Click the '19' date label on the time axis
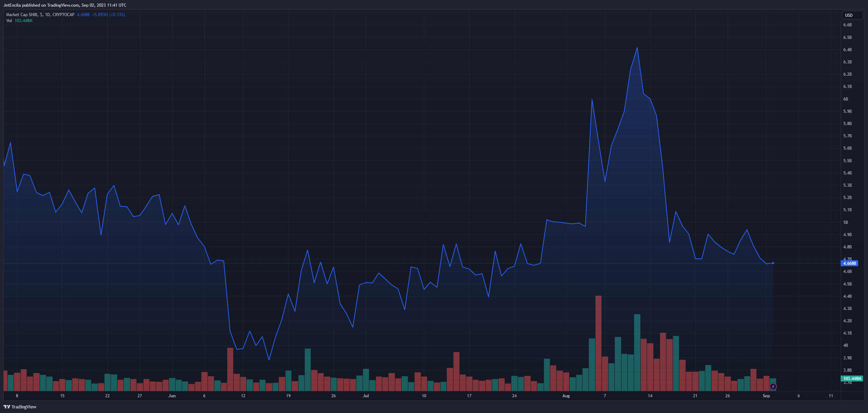Screen dimensions: 868x413 tap(288, 396)
